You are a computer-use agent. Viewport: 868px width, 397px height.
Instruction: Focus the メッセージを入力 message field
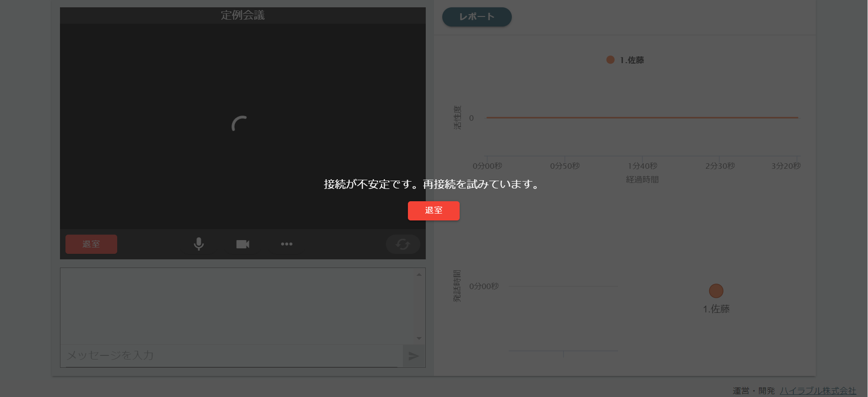point(231,355)
